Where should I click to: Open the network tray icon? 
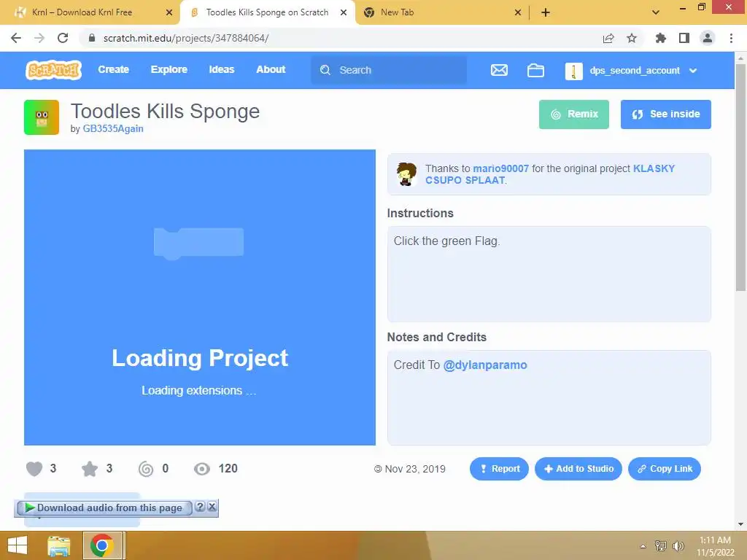tap(661, 545)
